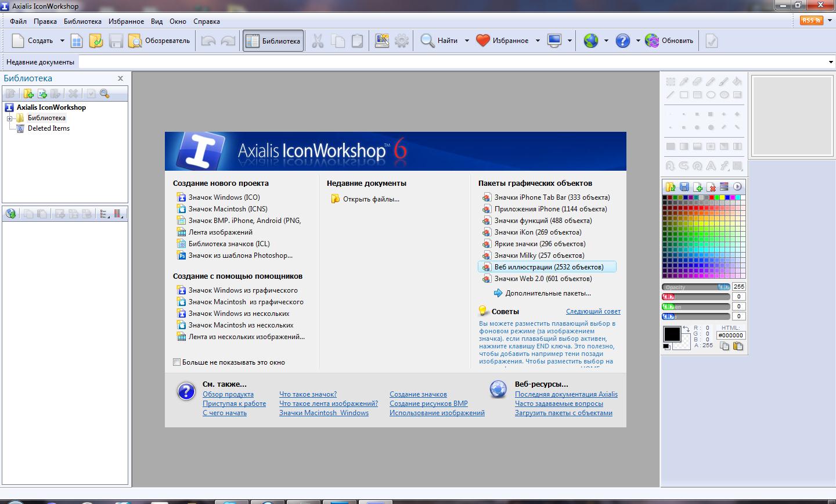Click Открыть файлы... link

[x=371, y=199]
